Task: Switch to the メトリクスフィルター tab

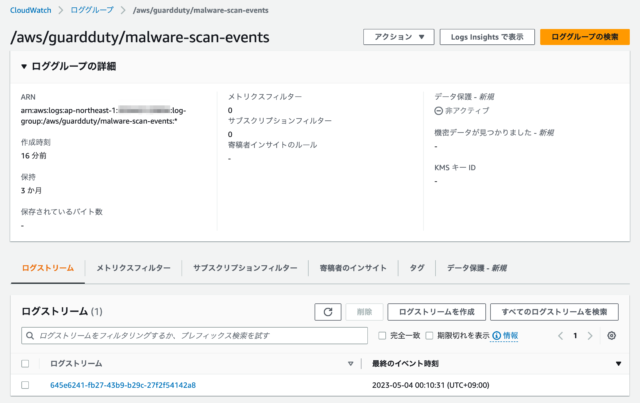Action: pos(133,268)
